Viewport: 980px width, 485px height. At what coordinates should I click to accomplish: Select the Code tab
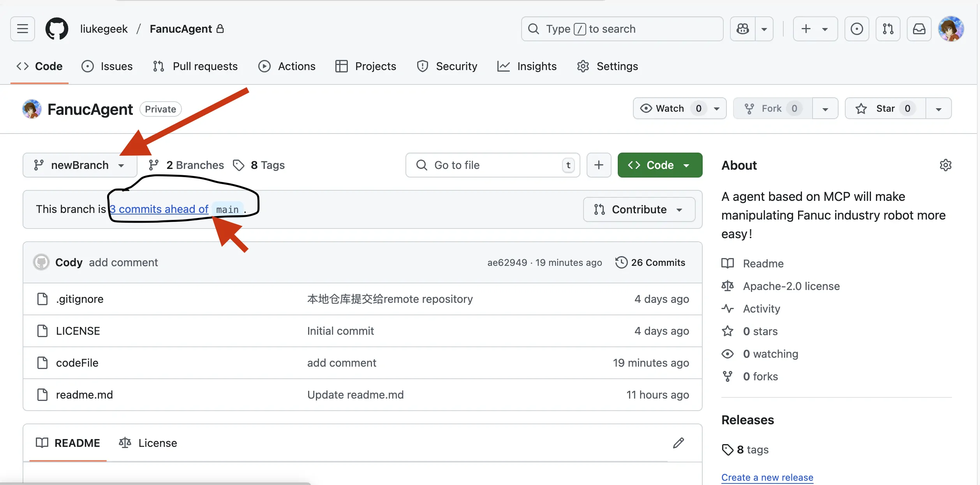(x=39, y=66)
